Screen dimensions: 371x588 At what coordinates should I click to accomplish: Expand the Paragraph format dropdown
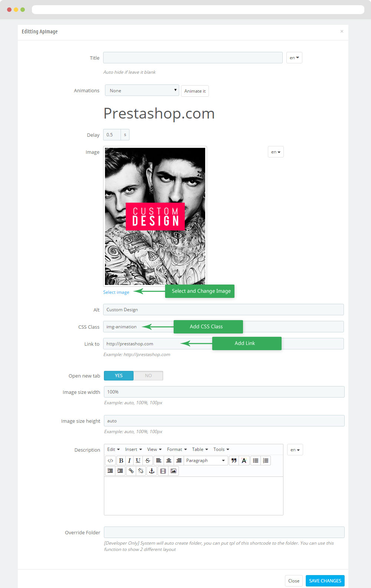[206, 461]
